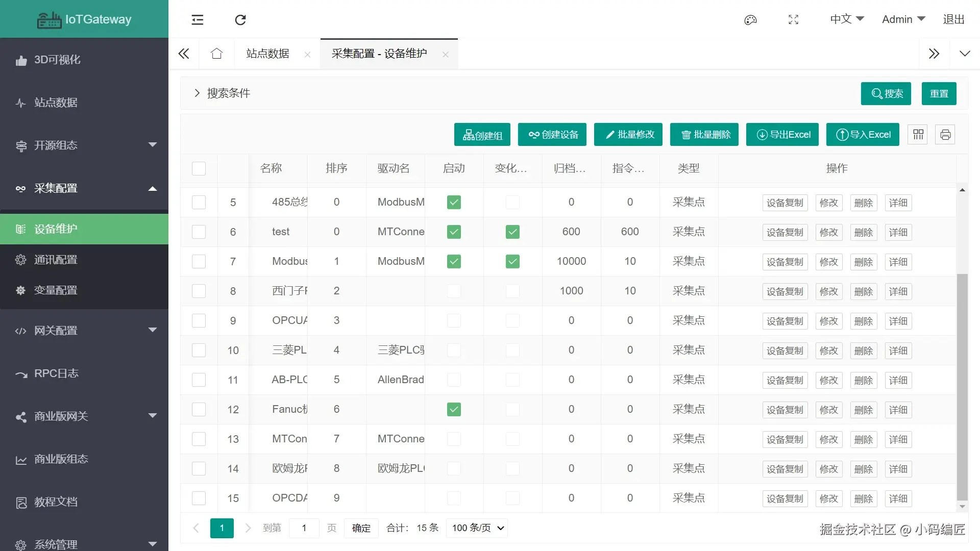Screen dimensions: 980x551
Task: Open 通讯配置 in the sidebar
Action: (56, 260)
